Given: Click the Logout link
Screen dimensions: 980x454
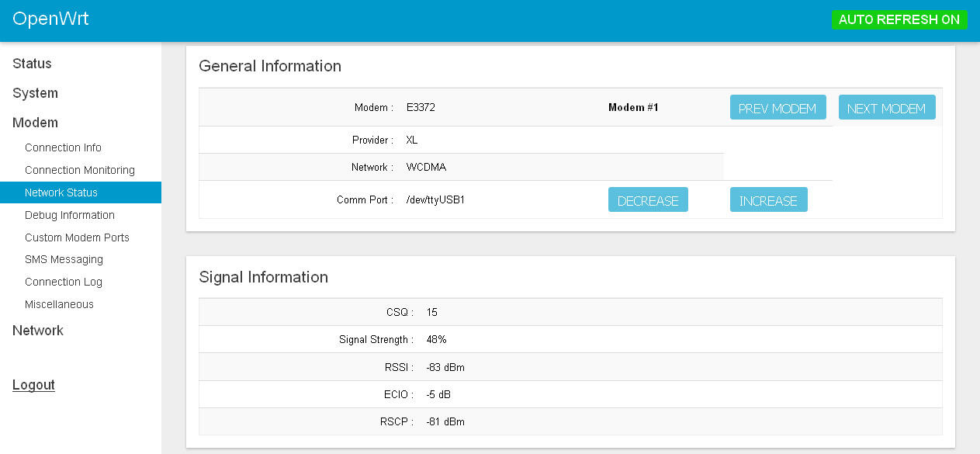Looking at the screenshot, I should [x=33, y=385].
